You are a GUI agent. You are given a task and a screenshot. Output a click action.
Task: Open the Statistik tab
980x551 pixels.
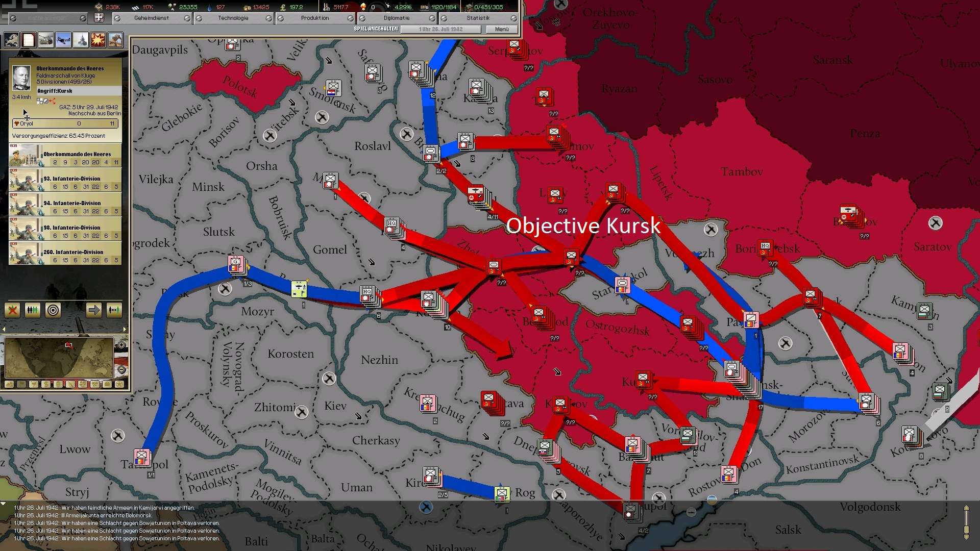(478, 18)
